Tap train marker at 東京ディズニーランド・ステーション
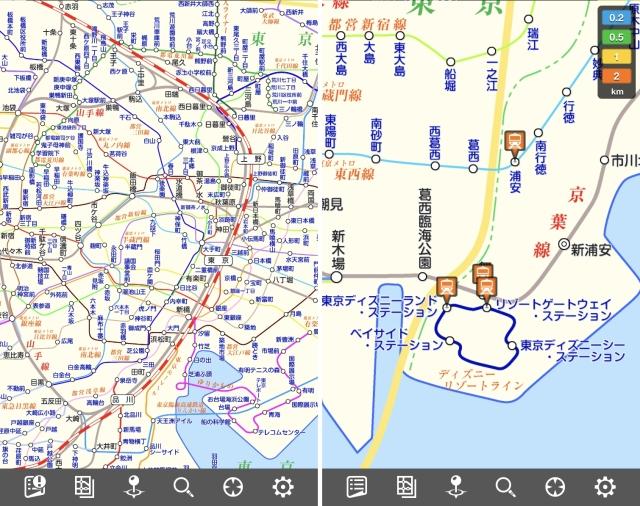This screenshot has width=640, height=506. [447, 290]
